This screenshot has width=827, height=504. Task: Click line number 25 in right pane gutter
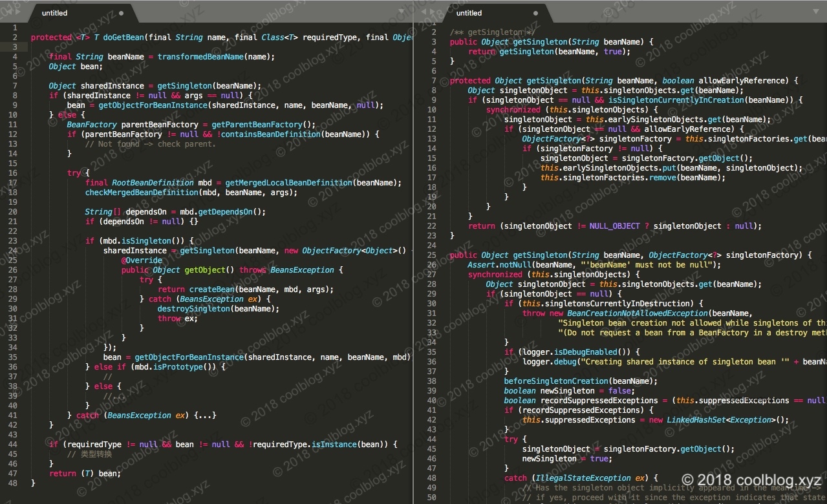click(432, 255)
